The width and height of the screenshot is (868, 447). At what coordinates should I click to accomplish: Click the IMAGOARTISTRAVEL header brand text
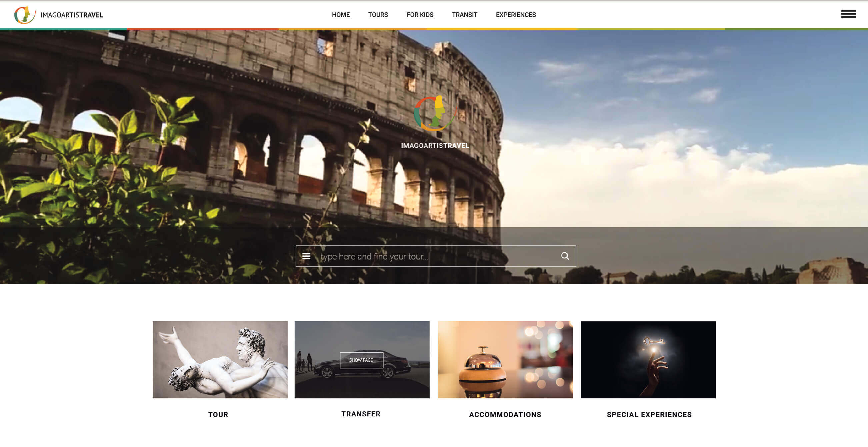71,15
